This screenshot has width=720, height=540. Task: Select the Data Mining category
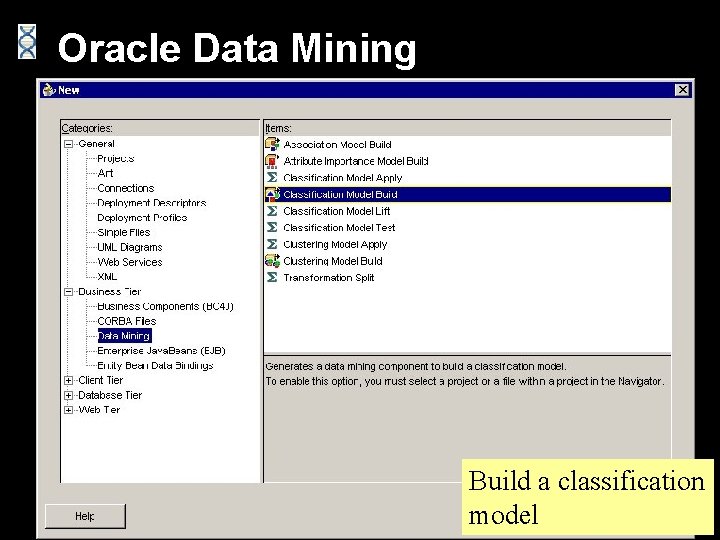click(x=124, y=336)
